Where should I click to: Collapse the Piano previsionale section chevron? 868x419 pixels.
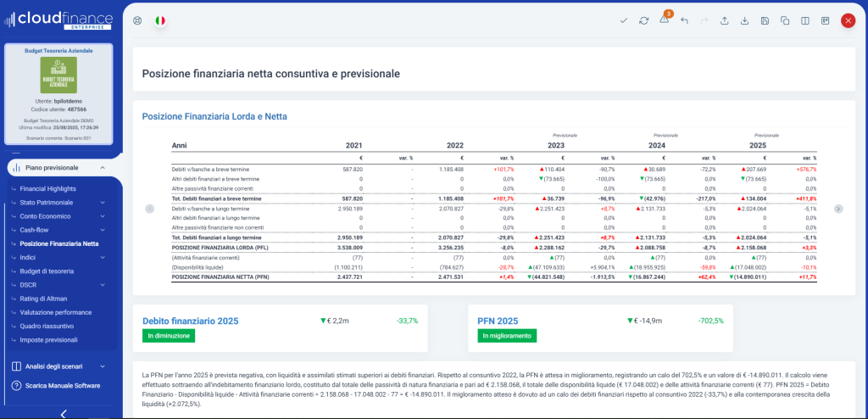pos(103,167)
